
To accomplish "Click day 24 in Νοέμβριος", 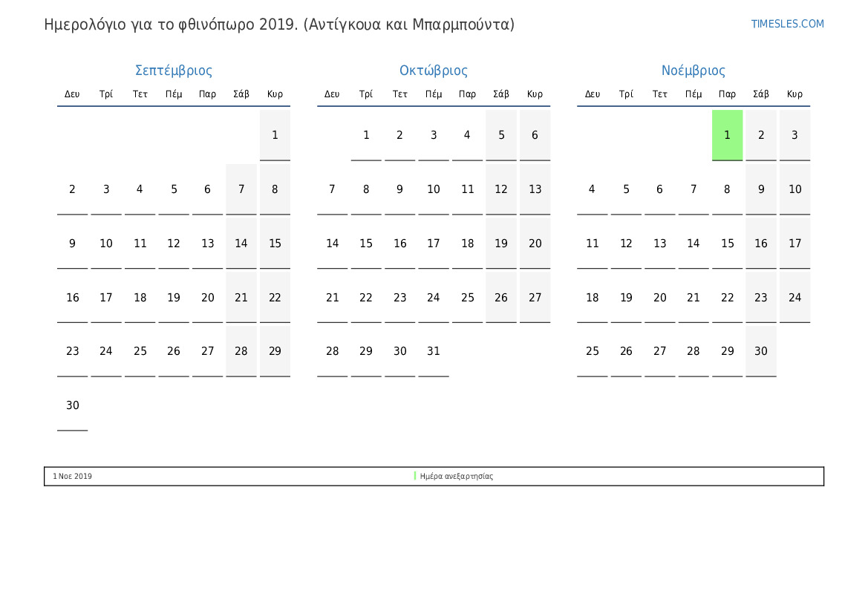I will [x=794, y=298].
